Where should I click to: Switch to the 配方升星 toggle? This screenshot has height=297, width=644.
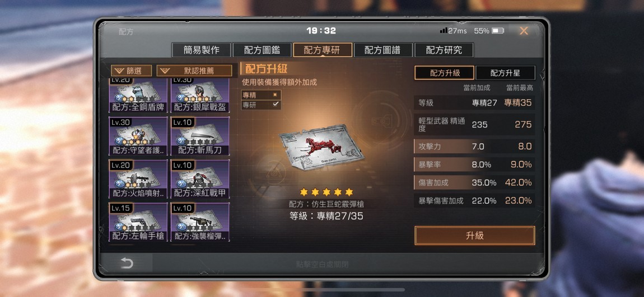(x=505, y=73)
